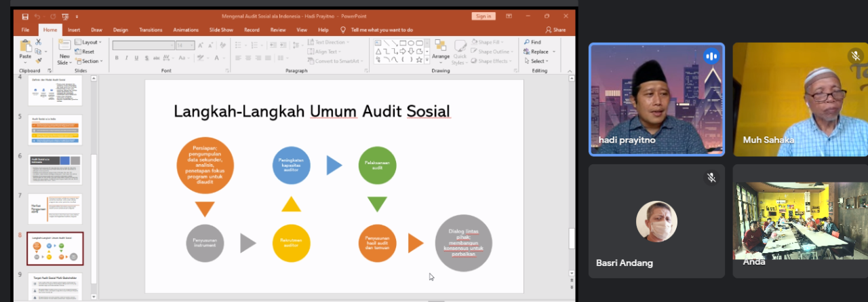Insert a New Slide
The image size is (868, 302).
click(x=64, y=49)
